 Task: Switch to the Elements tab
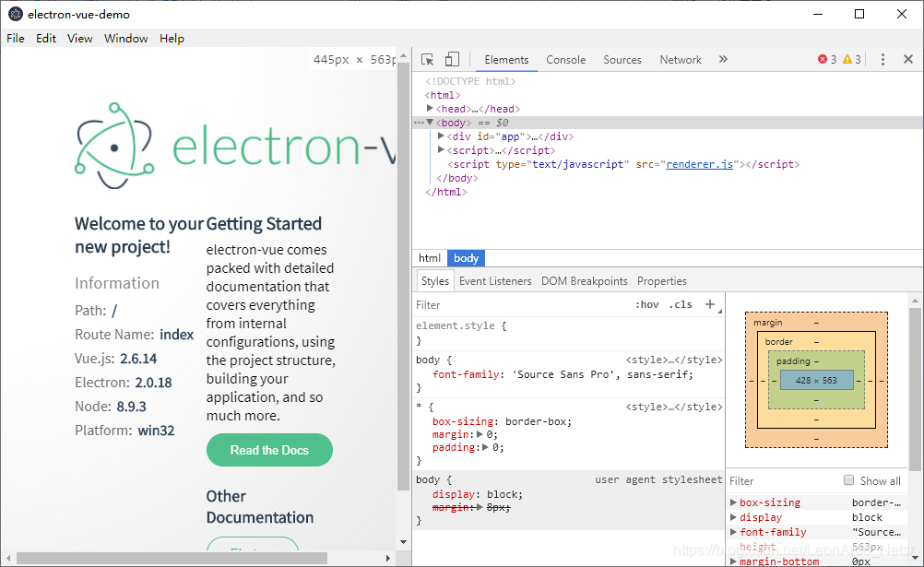click(x=506, y=60)
